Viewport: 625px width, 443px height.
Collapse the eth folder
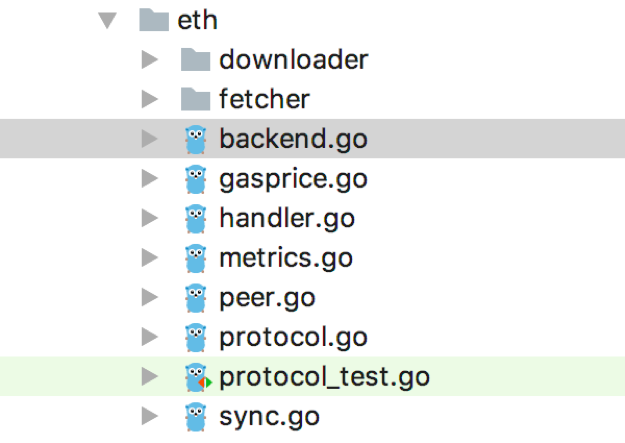108,21
